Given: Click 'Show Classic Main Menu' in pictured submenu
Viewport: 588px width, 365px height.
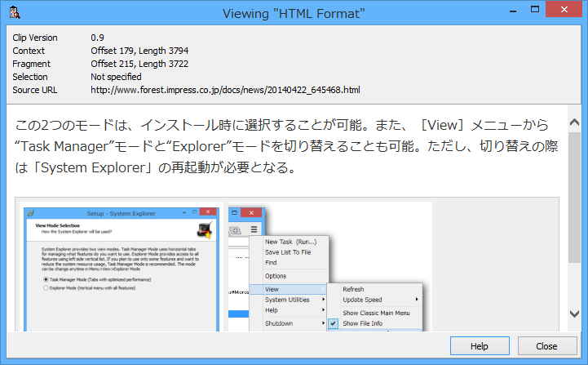Looking at the screenshot, I should [376, 313].
